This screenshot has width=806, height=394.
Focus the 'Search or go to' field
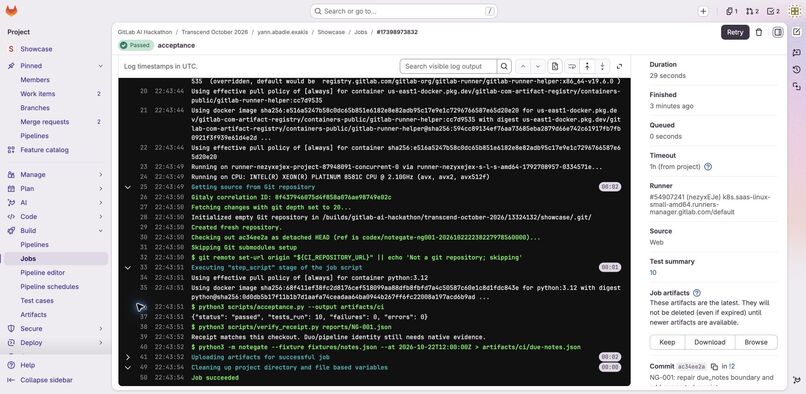404,11
